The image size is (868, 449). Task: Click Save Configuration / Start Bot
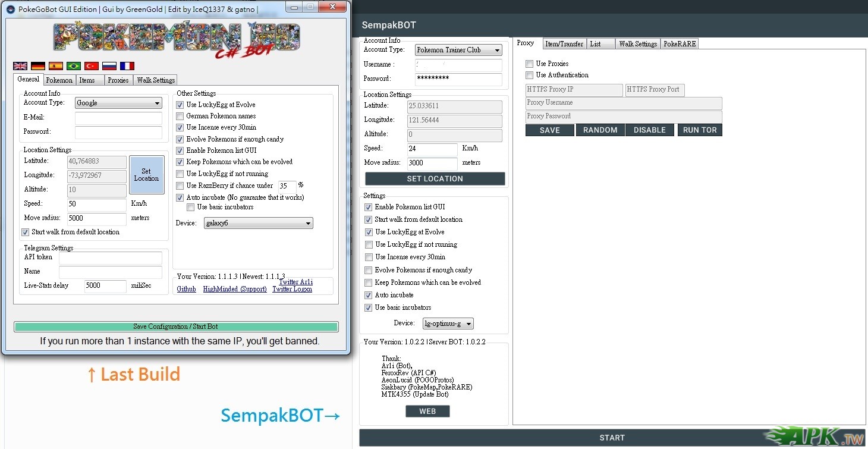[176, 326]
